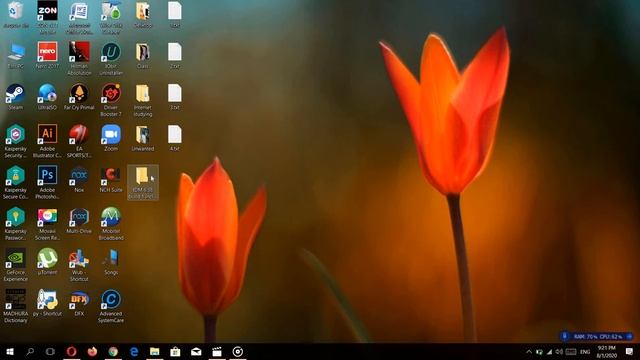Open the touch keyboard tray icon
Screen dimensions: 640x360
point(571,351)
